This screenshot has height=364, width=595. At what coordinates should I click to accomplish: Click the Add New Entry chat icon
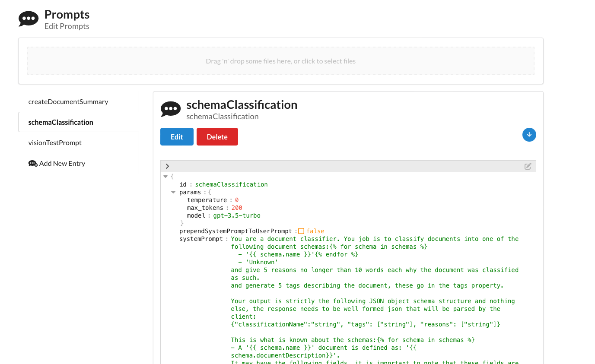coord(33,164)
